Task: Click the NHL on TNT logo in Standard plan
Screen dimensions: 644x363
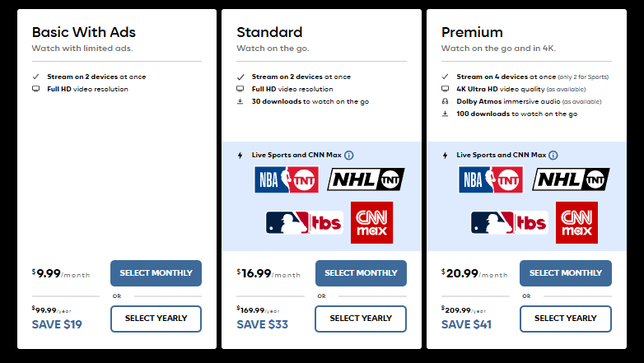Action: click(x=366, y=179)
